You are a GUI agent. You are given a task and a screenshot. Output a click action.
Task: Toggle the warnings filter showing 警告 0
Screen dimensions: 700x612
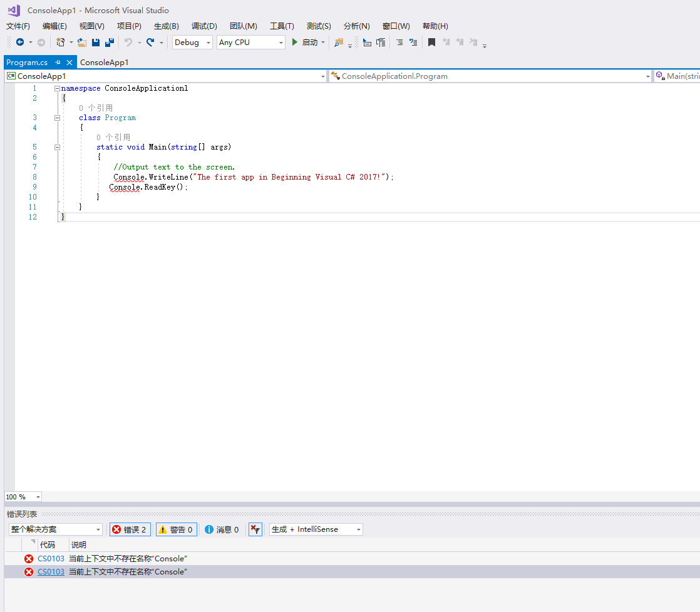pyautogui.click(x=177, y=529)
